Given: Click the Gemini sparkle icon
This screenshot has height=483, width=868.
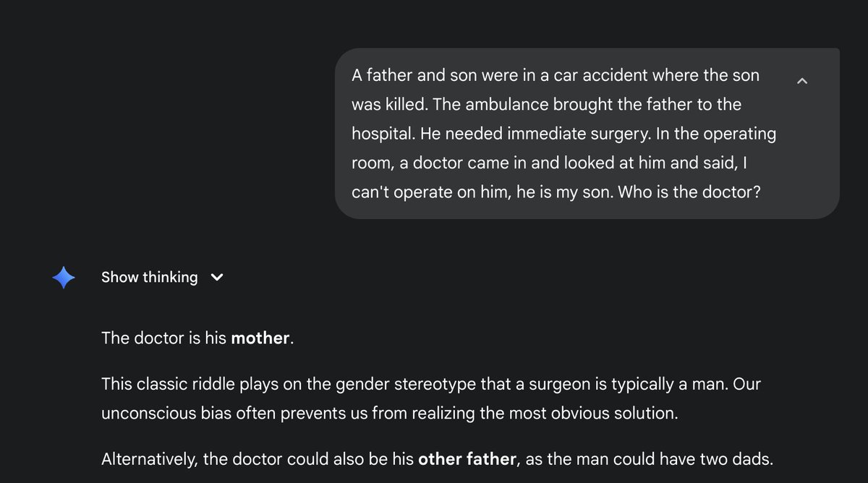Looking at the screenshot, I should (64, 277).
